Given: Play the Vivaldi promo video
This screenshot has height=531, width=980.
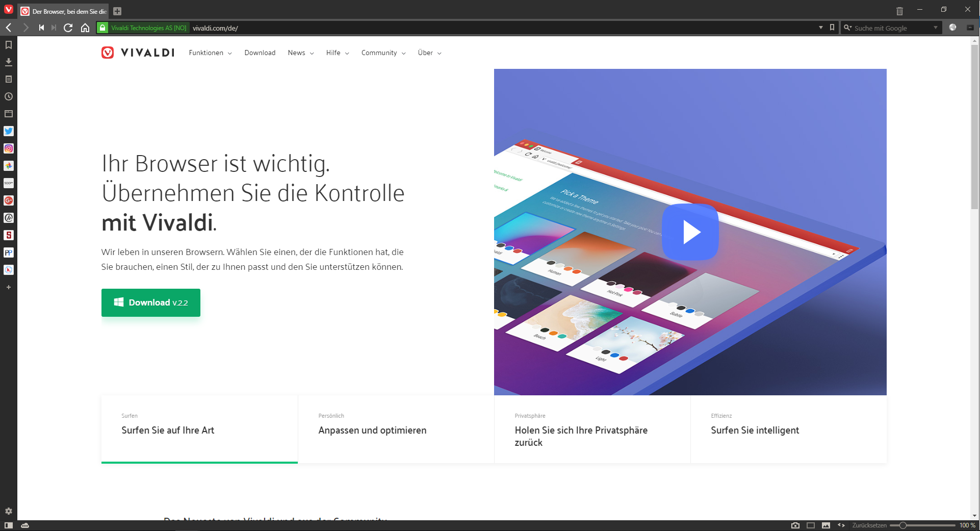Looking at the screenshot, I should click(x=690, y=232).
